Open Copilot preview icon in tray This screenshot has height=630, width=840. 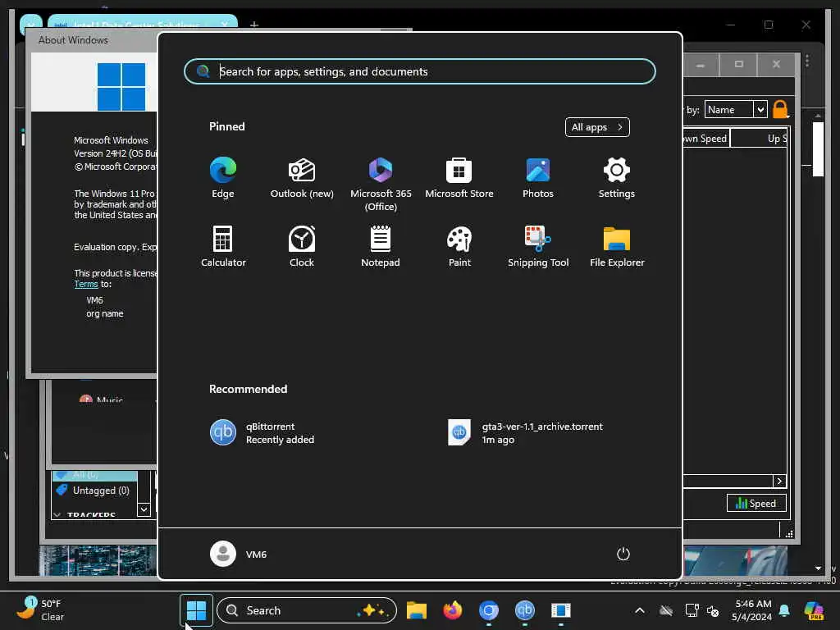[x=815, y=610]
